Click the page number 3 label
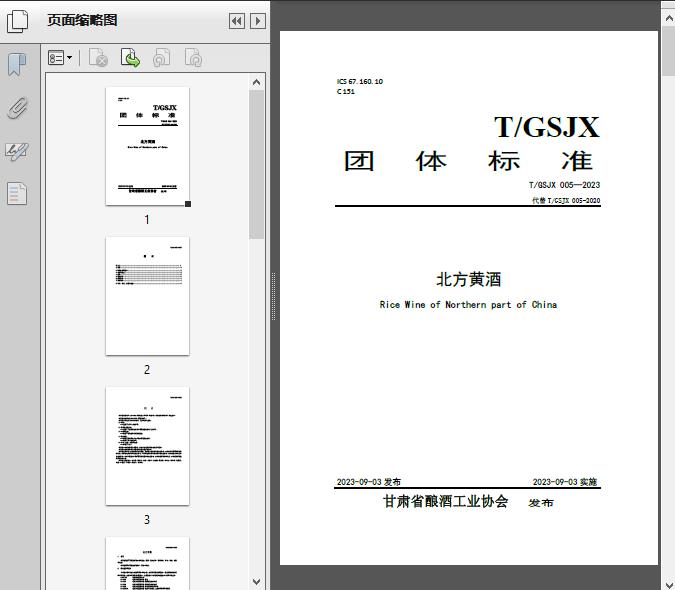This screenshot has height=590, width=675. (x=147, y=519)
